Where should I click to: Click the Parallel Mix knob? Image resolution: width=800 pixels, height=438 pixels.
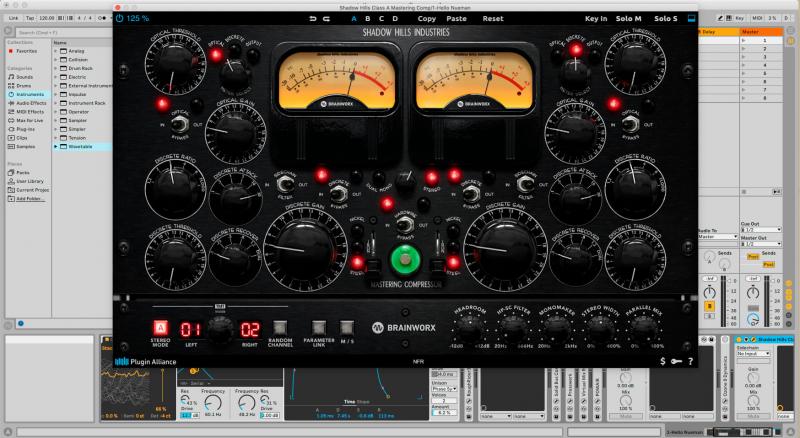pos(644,329)
